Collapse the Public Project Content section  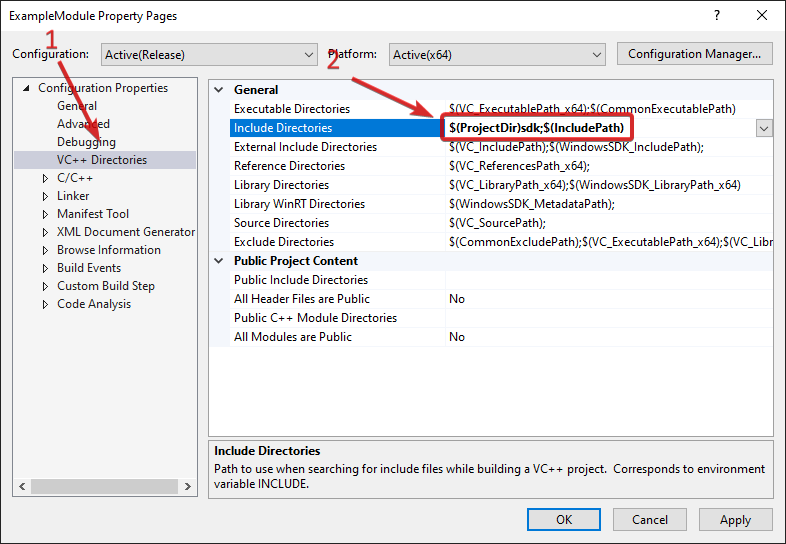coord(220,261)
